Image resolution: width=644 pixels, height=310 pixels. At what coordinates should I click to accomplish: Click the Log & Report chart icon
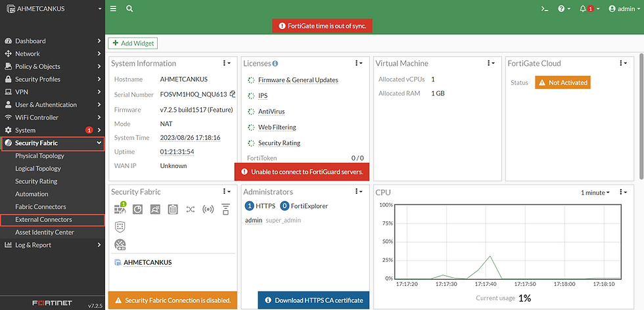(8, 245)
